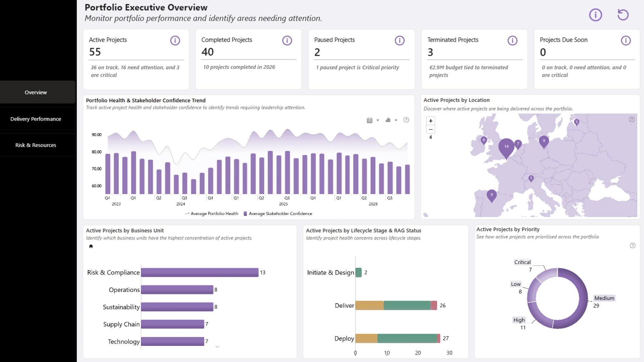Open the chart type dropdown
Screen dimensions: 644x362
(391, 120)
